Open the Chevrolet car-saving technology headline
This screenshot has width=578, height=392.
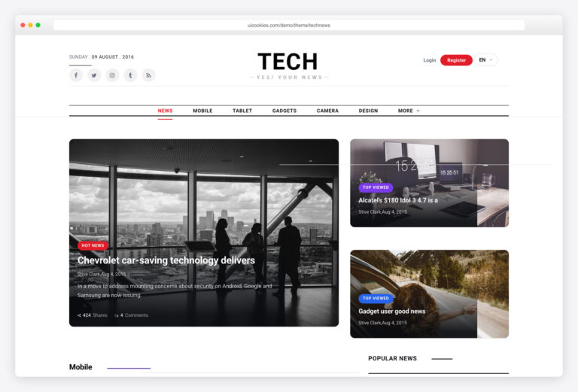click(166, 260)
